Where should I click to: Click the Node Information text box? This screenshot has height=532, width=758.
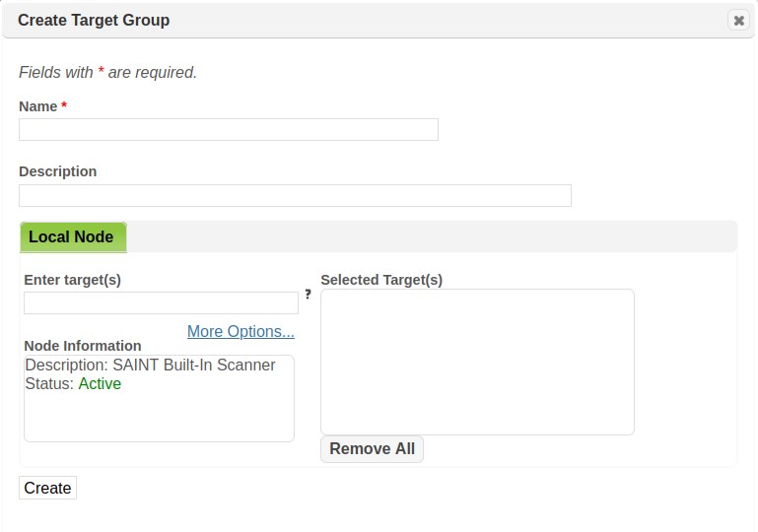click(x=159, y=414)
